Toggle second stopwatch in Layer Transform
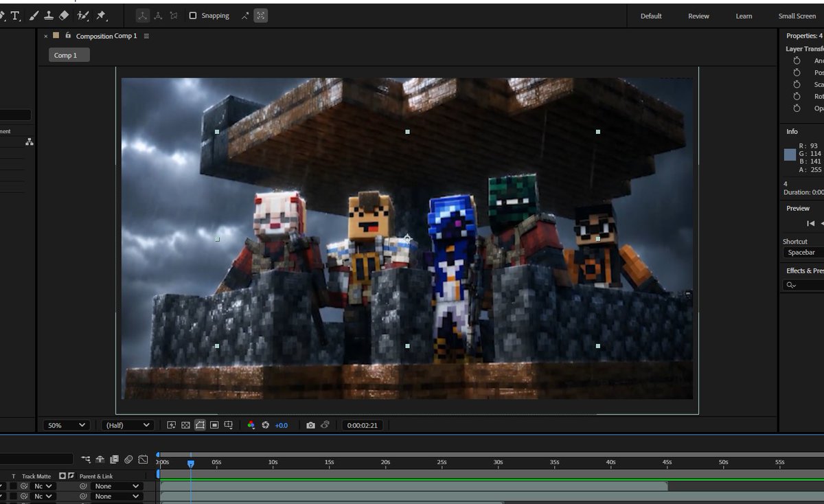This screenshot has width=824, height=504. coord(797,72)
